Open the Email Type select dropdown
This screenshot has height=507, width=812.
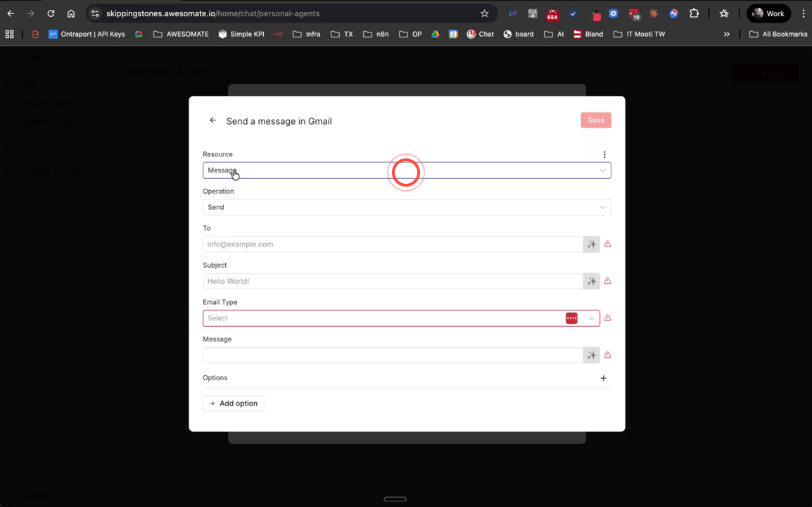coord(591,318)
